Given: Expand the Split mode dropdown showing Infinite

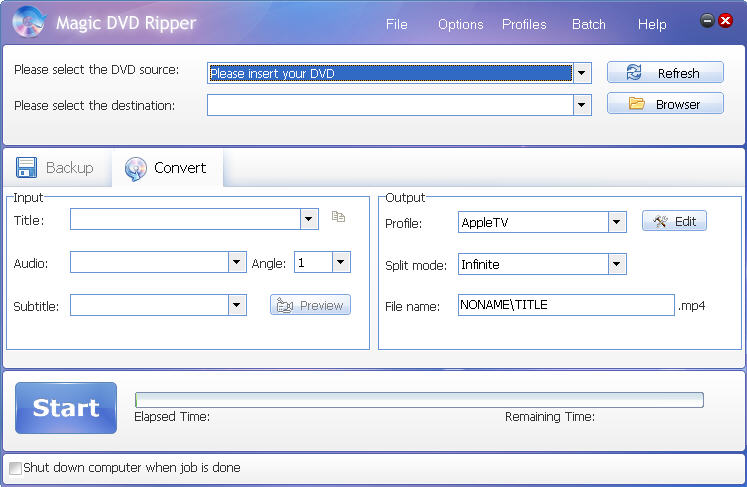Looking at the screenshot, I should pyautogui.click(x=617, y=264).
